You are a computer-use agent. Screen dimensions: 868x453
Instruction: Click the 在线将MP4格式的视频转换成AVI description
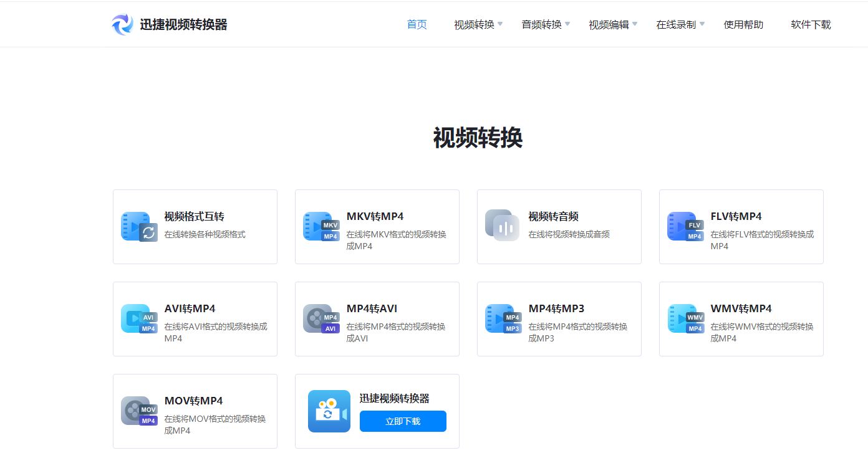click(x=396, y=332)
